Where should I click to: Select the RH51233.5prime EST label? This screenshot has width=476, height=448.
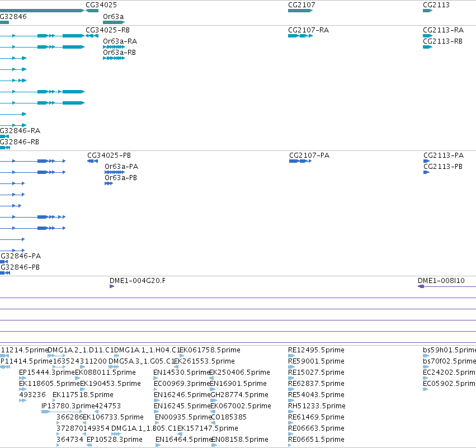click(x=317, y=406)
